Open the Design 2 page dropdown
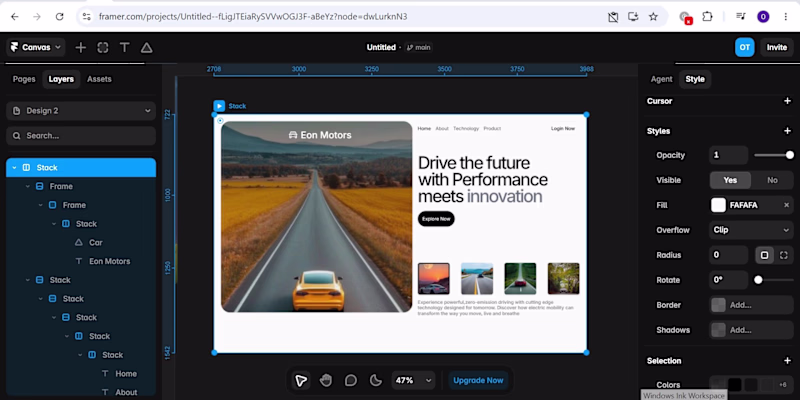 81,111
